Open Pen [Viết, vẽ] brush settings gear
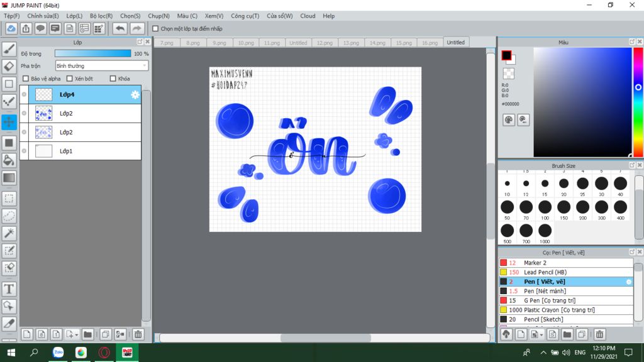Image resolution: width=644 pixels, height=362 pixels. (x=628, y=282)
